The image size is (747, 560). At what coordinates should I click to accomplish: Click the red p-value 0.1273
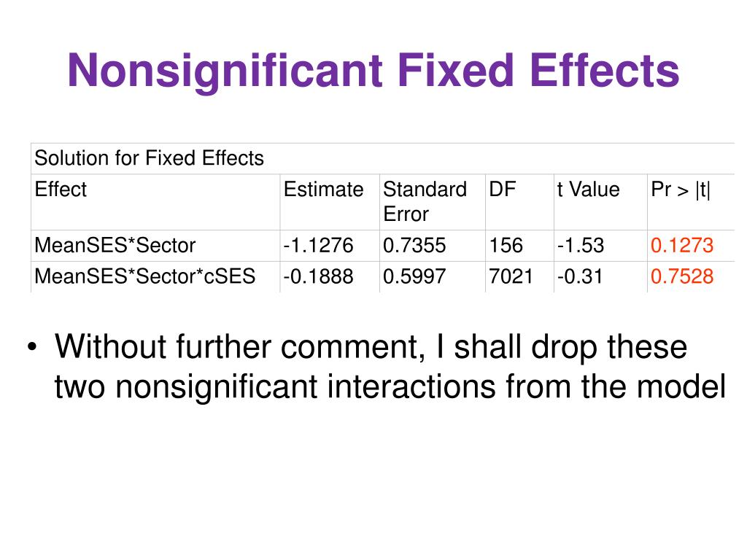[x=682, y=246]
